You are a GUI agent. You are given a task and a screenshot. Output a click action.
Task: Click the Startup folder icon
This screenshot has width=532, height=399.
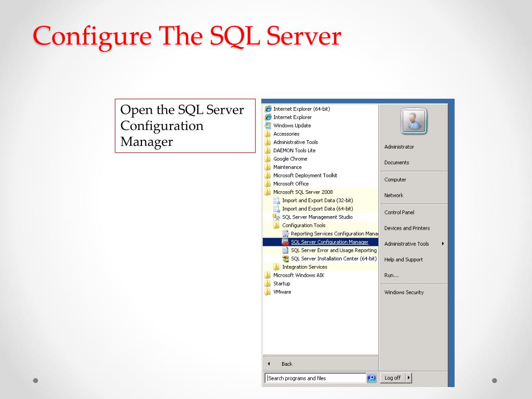click(x=268, y=283)
